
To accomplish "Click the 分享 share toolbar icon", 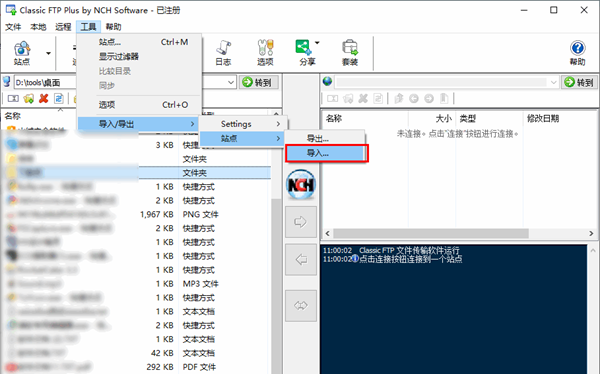I will [307, 53].
